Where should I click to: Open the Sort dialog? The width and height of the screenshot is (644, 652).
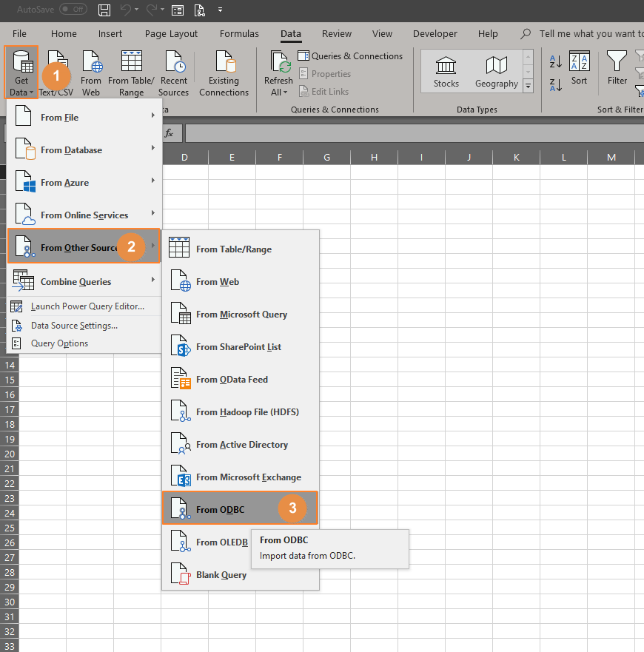click(x=579, y=69)
